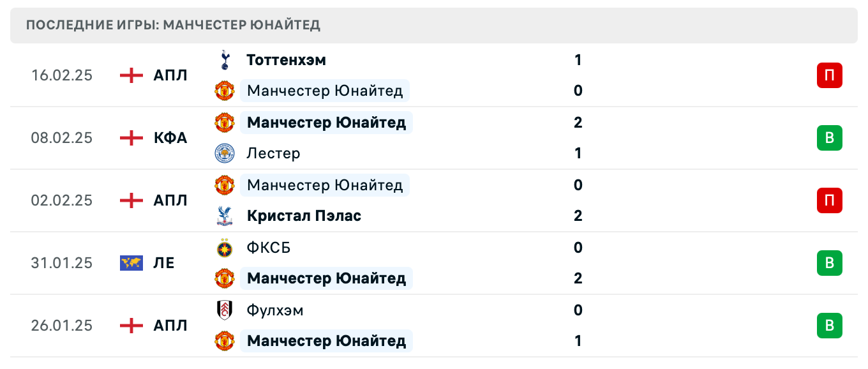Open the Фулхэм team link
Screen dimensions: 868x369
pos(276,310)
